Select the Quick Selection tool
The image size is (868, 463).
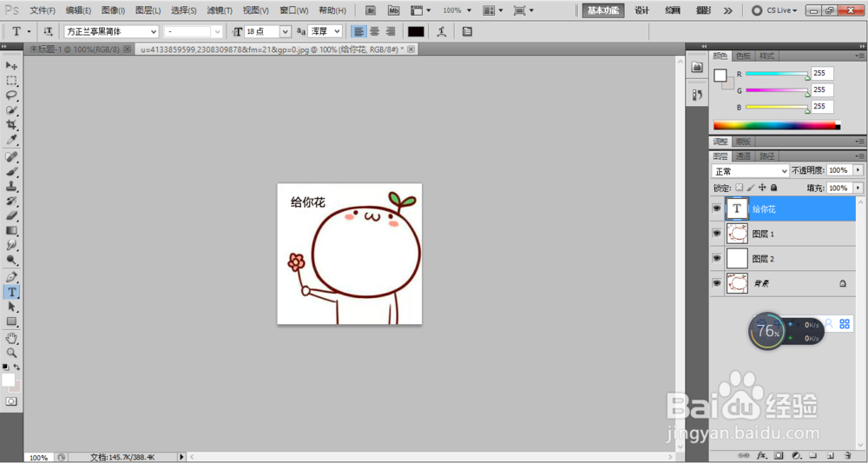coord(11,110)
